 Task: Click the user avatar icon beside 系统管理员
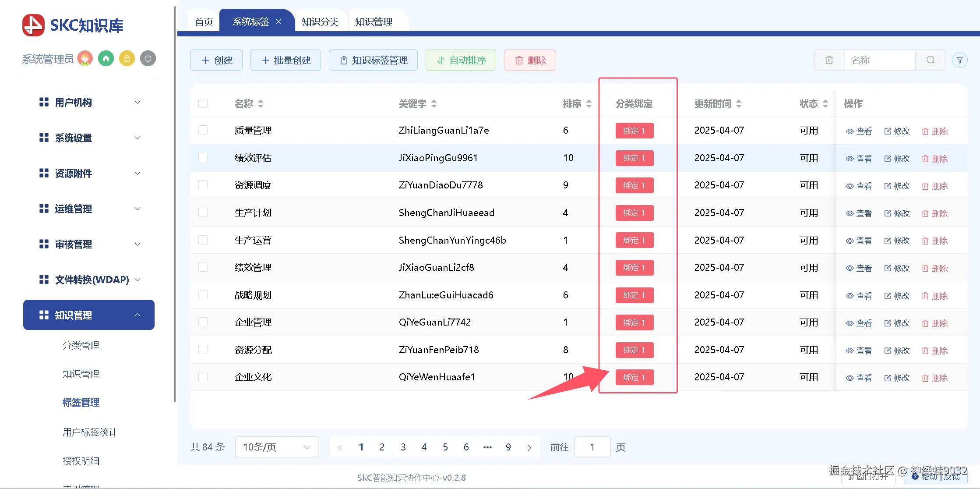click(x=85, y=59)
